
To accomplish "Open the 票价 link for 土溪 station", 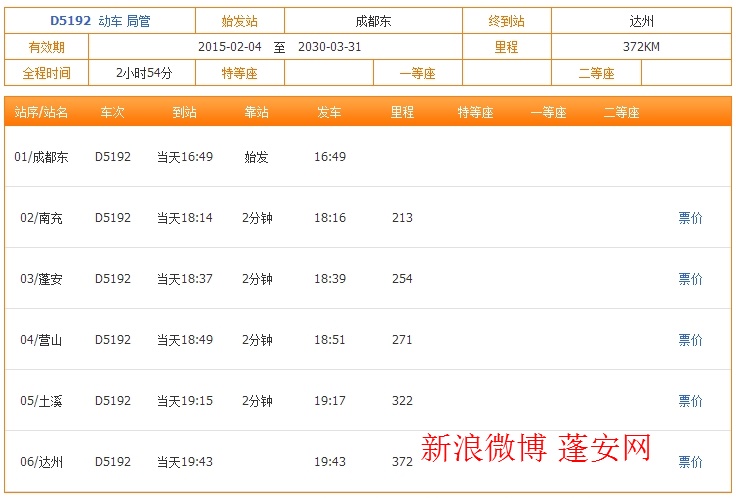I will 690,401.
